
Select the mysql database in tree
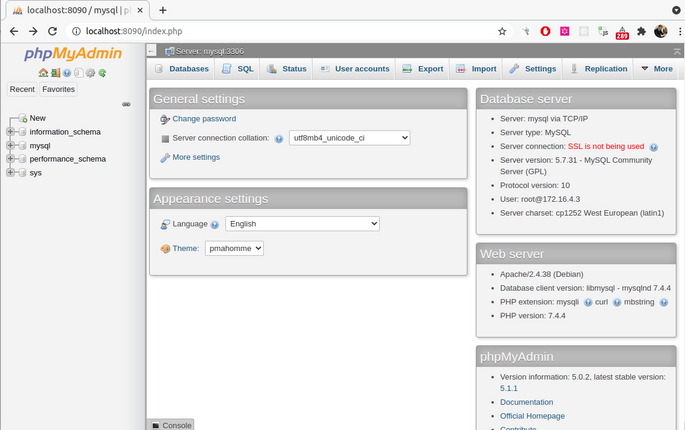(40, 146)
